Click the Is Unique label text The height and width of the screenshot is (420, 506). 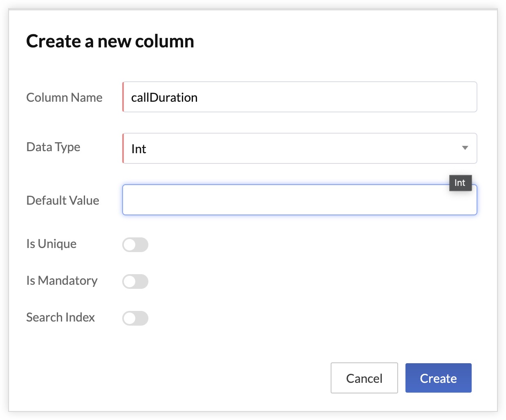(x=51, y=244)
